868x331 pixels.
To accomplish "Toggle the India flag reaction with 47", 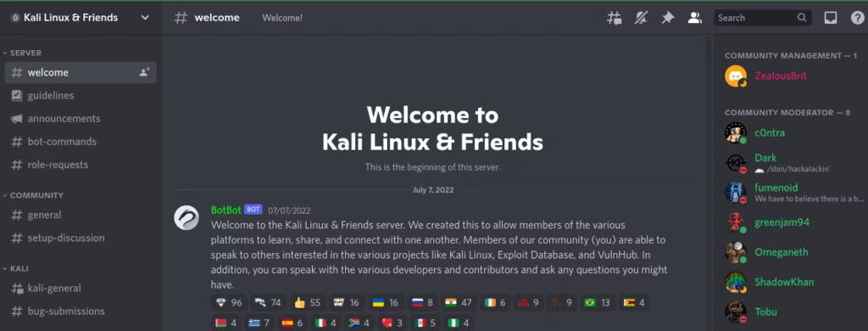I will click(x=459, y=303).
